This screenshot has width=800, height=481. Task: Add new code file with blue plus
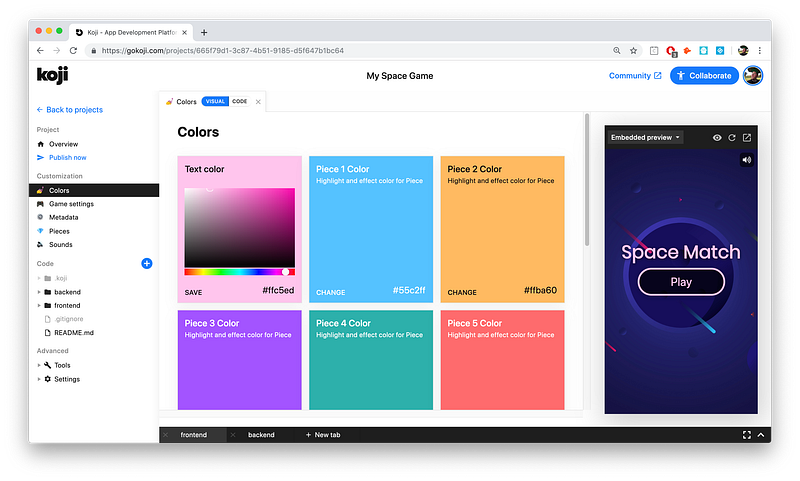(x=146, y=263)
